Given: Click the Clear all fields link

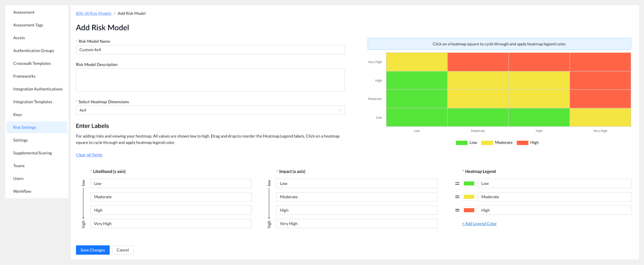Looking at the screenshot, I should pos(89,155).
